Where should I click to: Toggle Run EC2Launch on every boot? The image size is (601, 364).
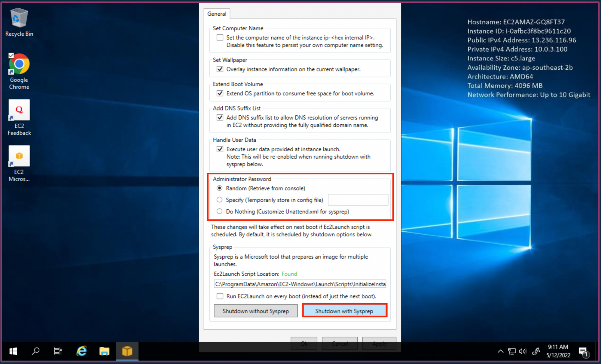220,296
